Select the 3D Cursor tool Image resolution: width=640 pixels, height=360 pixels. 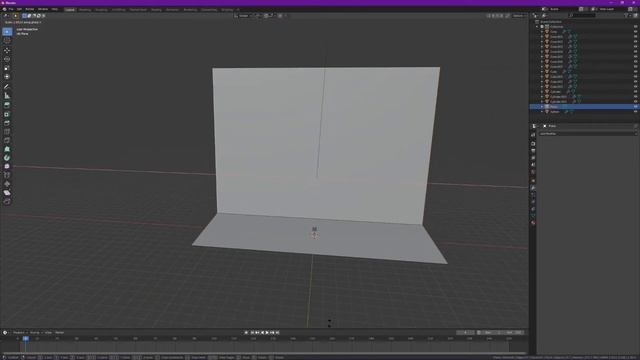[7, 40]
